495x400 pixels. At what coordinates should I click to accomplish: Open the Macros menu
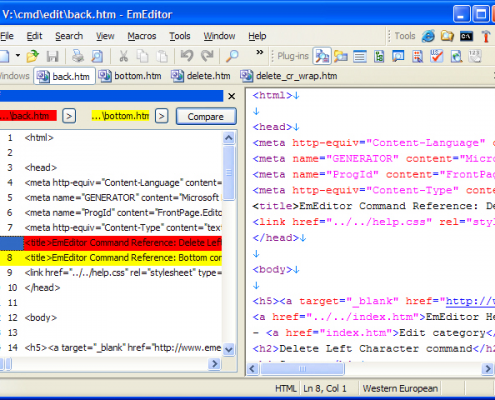[142, 36]
